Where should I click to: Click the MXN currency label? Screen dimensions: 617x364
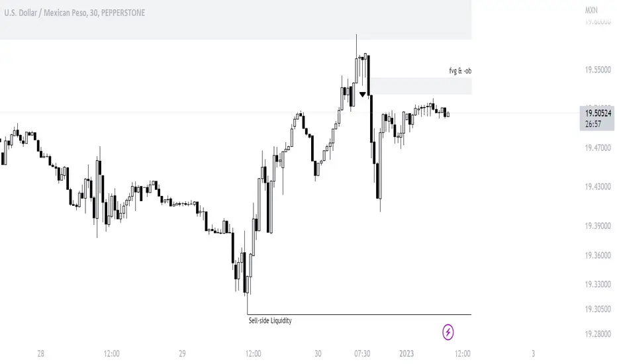591,10
